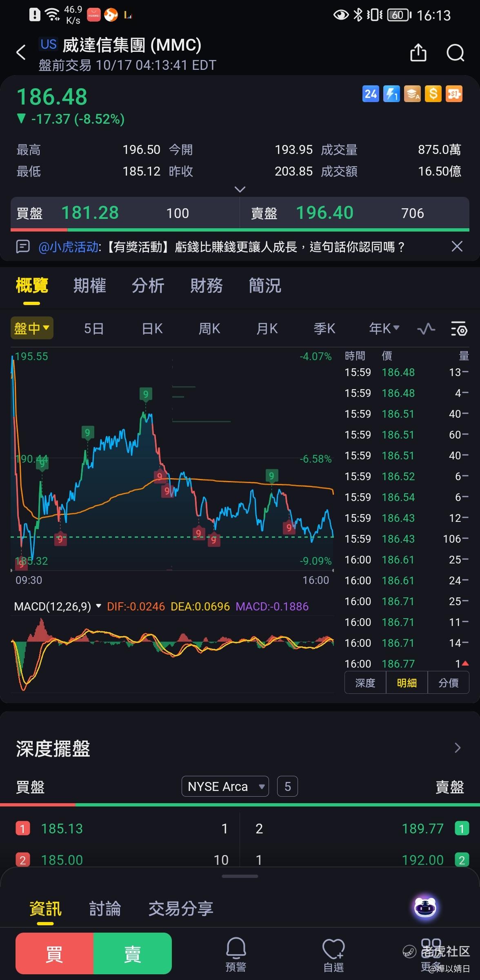Tap the green 賣 sell button
Screen dimensions: 480x980
click(133, 953)
